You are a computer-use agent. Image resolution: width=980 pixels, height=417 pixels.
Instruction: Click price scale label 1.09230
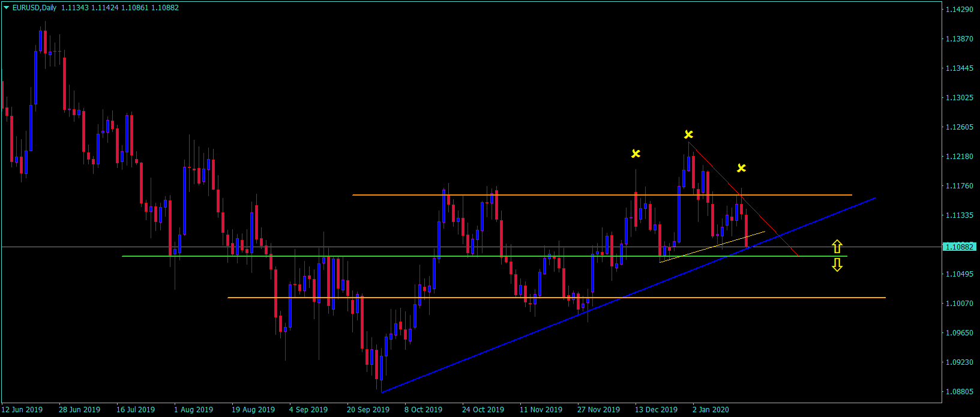tap(959, 362)
